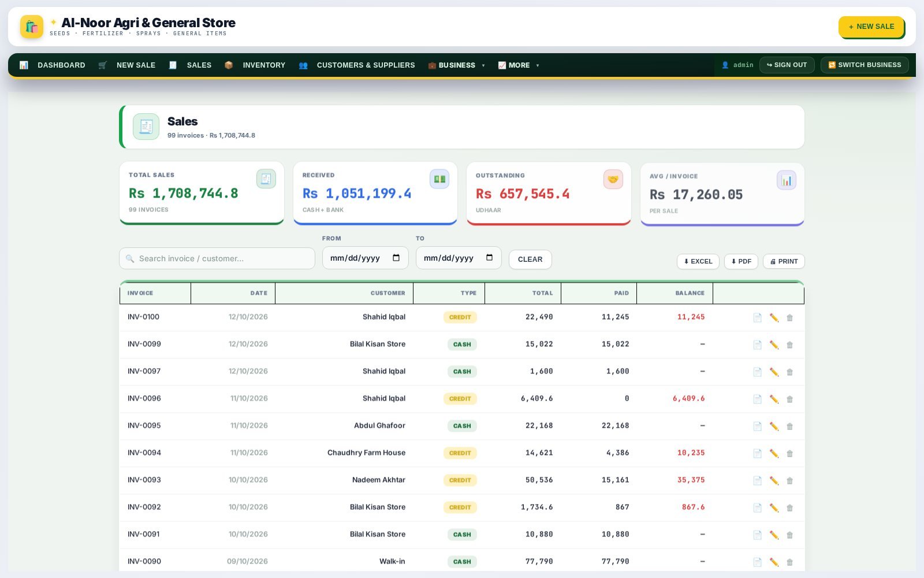Click the Total Sales receipt icon
The image size is (924, 578).
(266, 179)
